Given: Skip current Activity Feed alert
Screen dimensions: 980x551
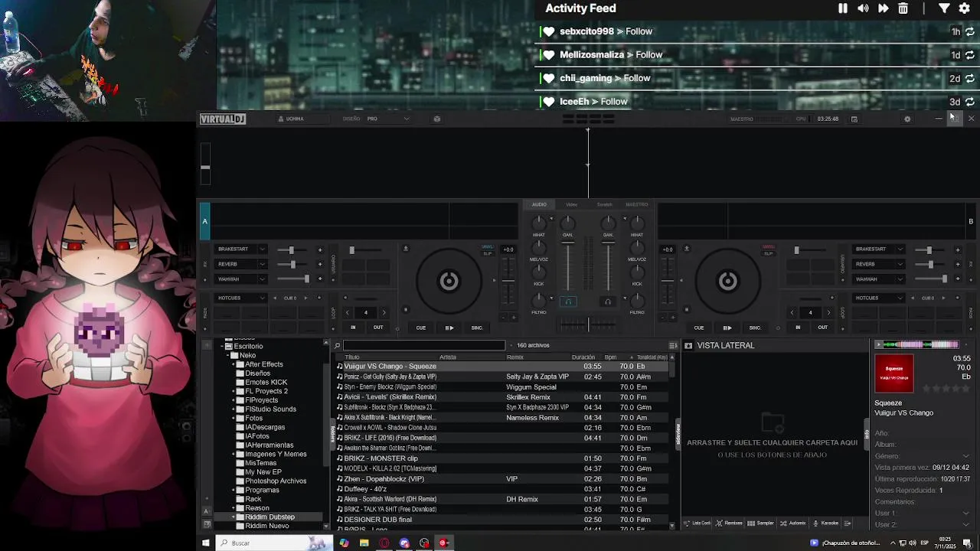Looking at the screenshot, I should click(883, 8).
